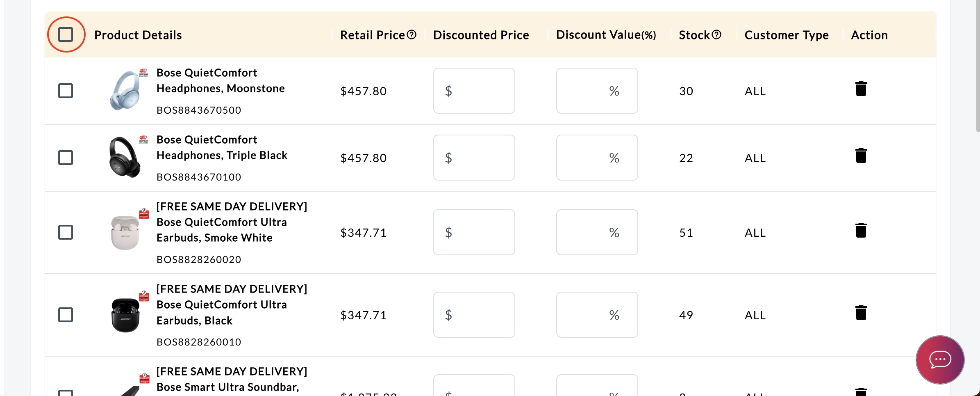Delete the Ultra Earbuds Black row
This screenshot has height=396, width=980.
coord(861,313)
